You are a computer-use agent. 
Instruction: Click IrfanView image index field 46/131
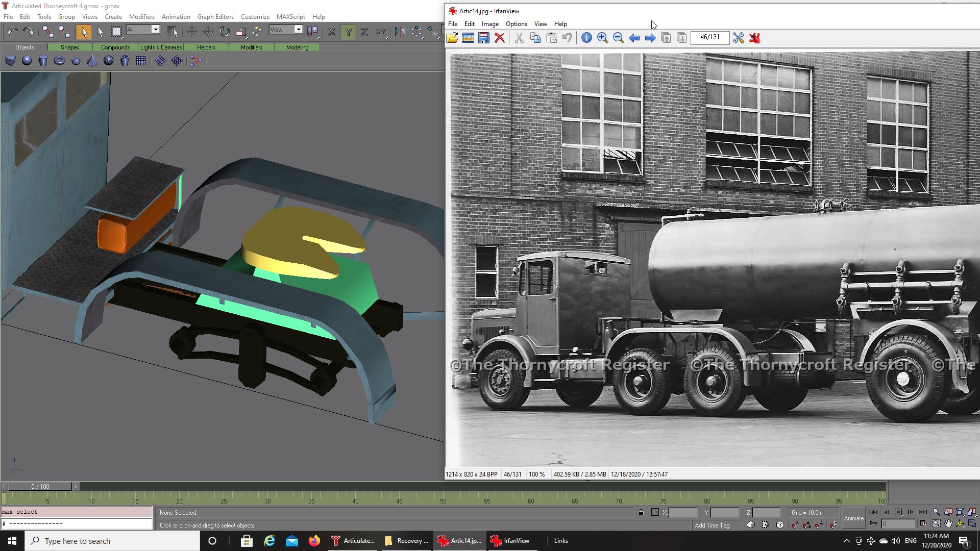(x=709, y=38)
